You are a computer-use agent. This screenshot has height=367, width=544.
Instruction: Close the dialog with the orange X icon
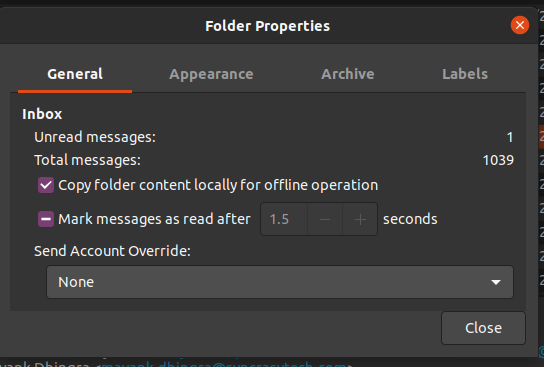pos(519,25)
